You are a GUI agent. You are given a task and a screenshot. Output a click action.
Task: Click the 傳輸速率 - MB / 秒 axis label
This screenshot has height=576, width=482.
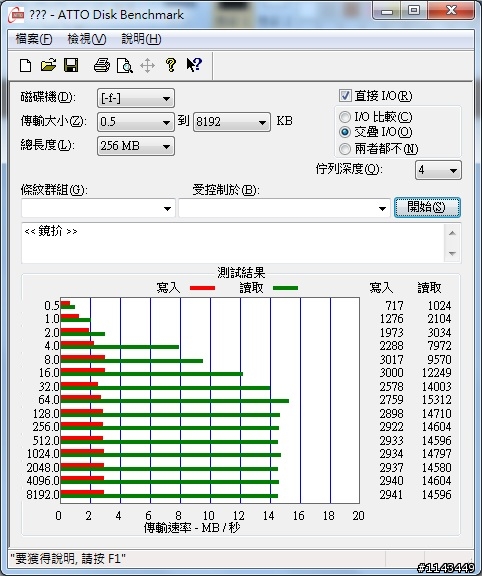tap(192, 528)
